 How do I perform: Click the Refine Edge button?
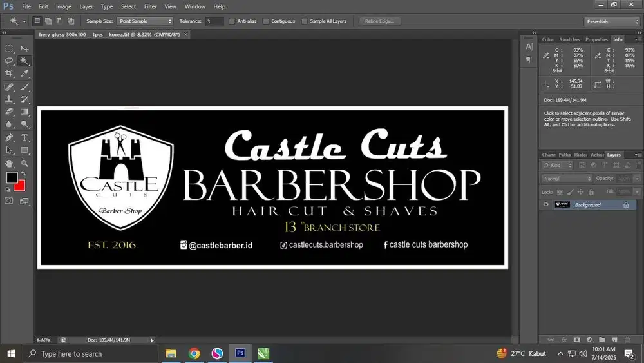379,21
